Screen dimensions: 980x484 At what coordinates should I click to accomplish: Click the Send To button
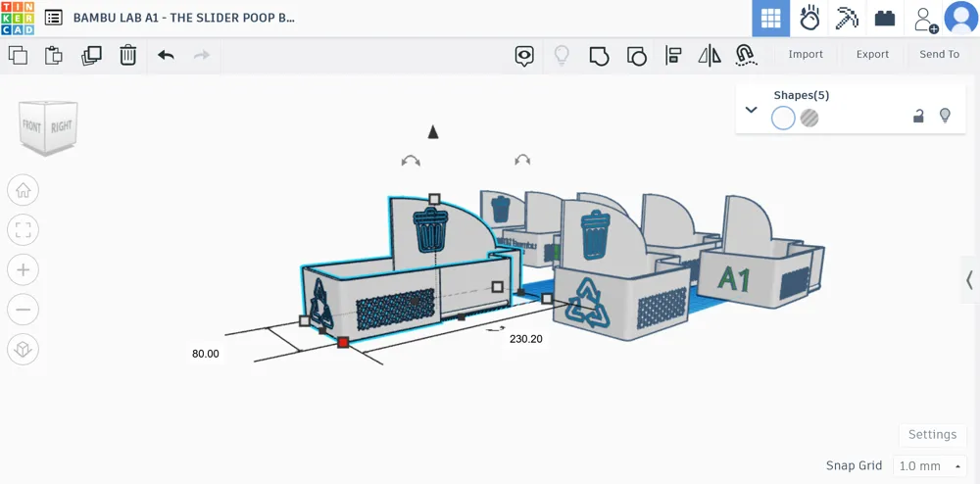coord(939,55)
